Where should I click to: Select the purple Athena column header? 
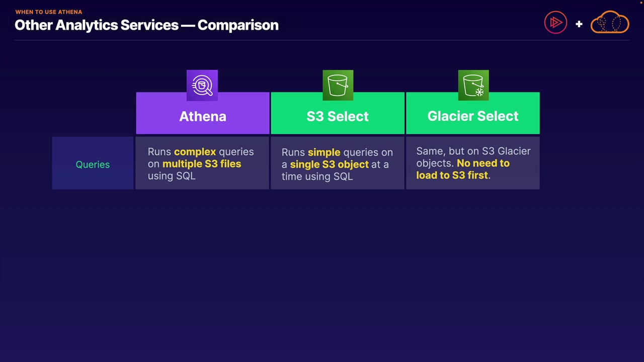pyautogui.click(x=203, y=116)
